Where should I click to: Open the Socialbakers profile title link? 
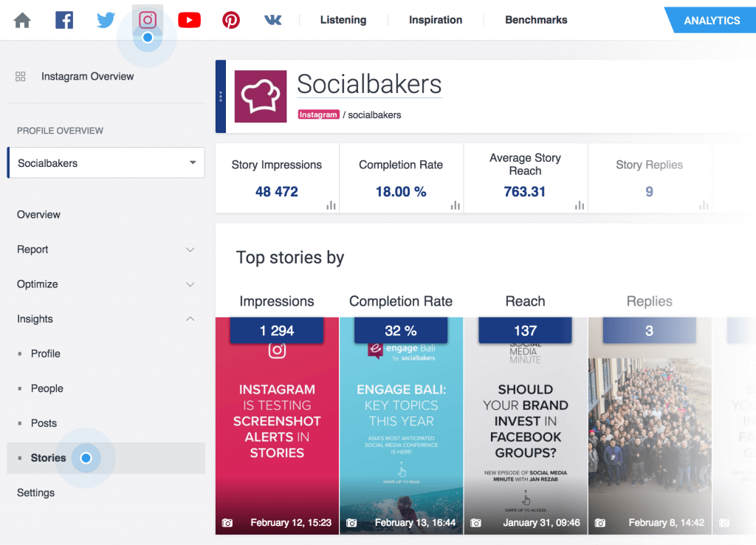tap(369, 84)
